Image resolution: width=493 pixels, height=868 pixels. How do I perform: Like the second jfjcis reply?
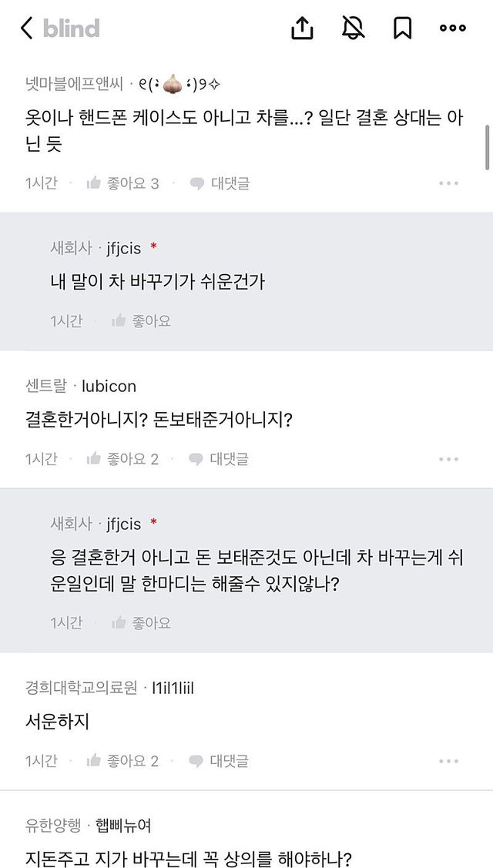point(141,622)
